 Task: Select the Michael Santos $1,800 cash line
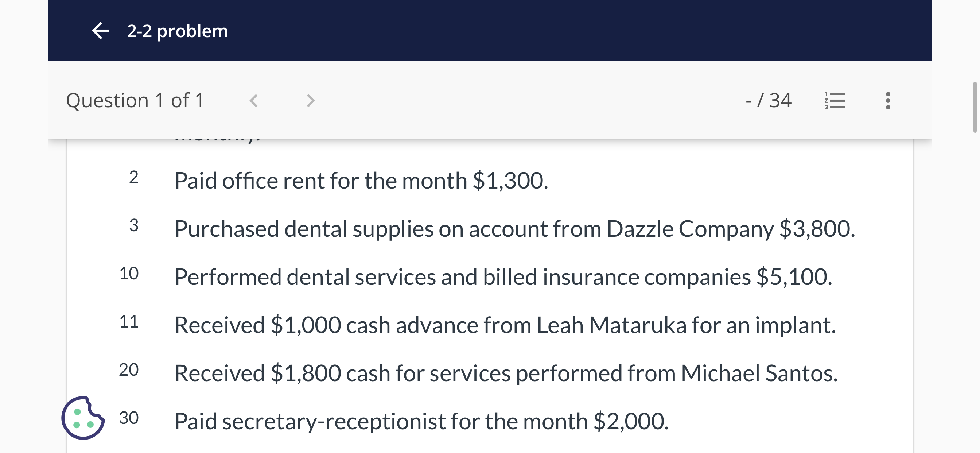pyautogui.click(x=506, y=373)
